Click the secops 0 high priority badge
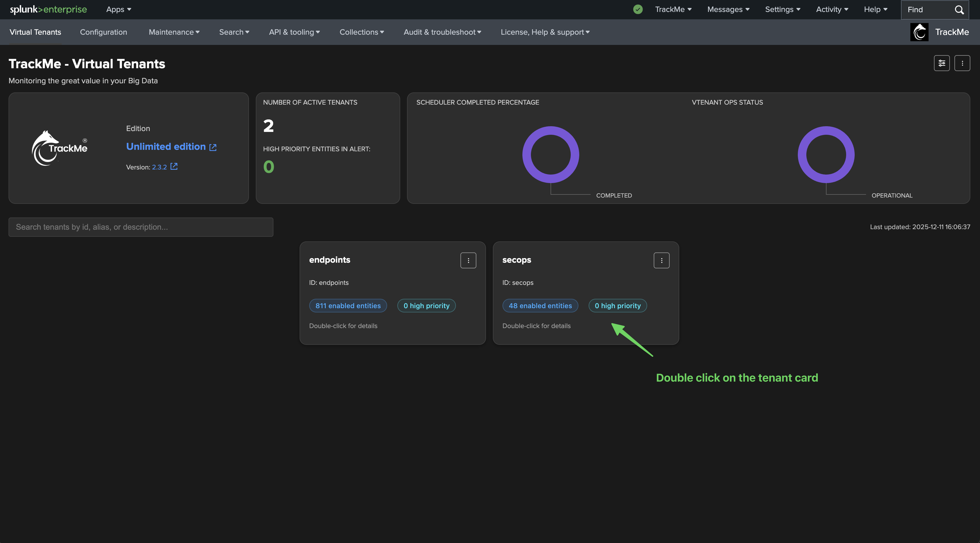The width and height of the screenshot is (980, 543). pyautogui.click(x=617, y=306)
